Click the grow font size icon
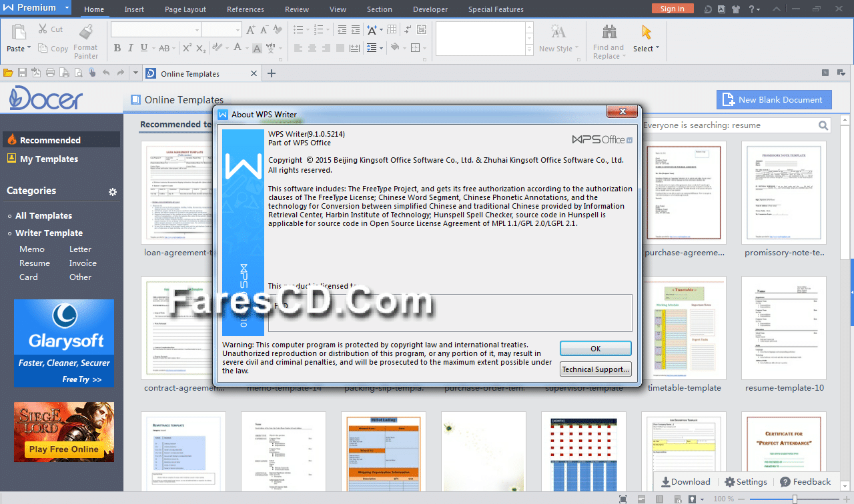This screenshot has width=854, height=504. point(251,30)
